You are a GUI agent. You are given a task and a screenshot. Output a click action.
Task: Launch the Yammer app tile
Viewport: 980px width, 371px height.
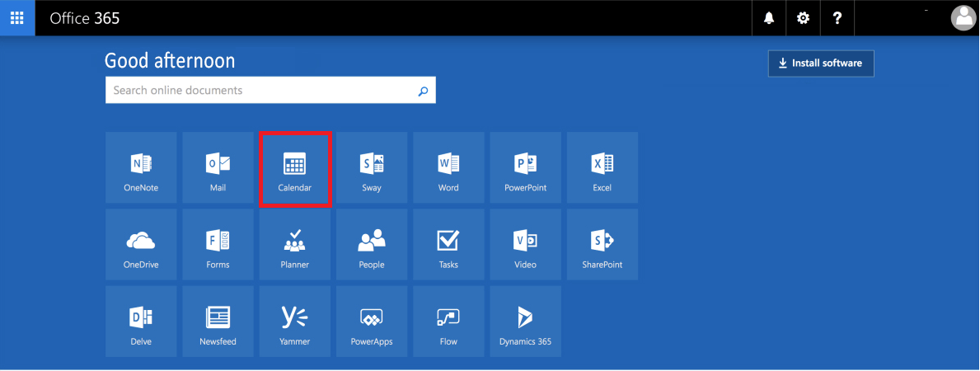pyautogui.click(x=295, y=322)
